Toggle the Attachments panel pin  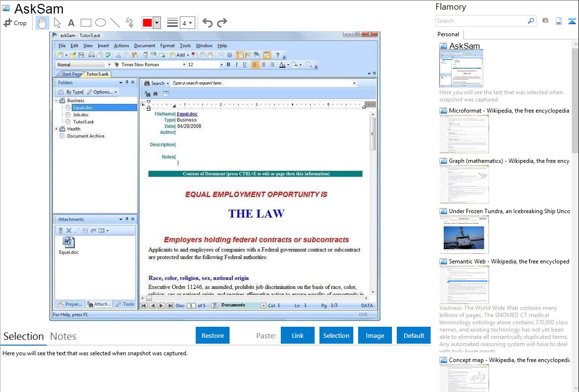127,219
